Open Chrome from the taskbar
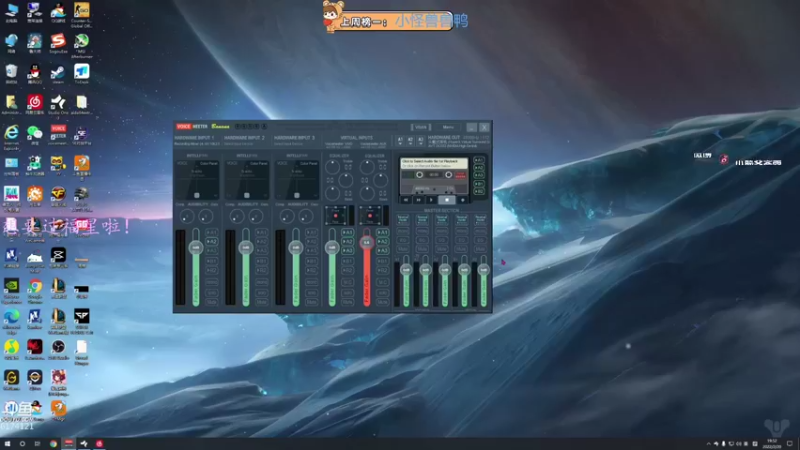800x450 pixels. point(53,443)
